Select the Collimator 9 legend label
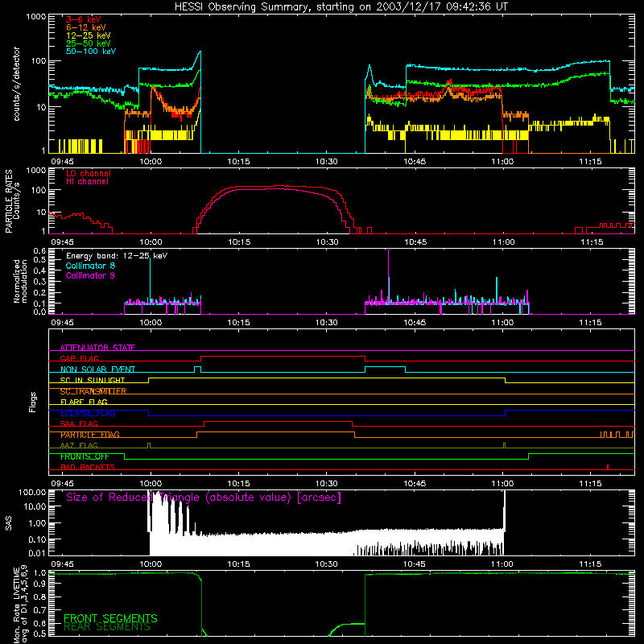Viewport: 644px width, 644px height. [x=90, y=275]
